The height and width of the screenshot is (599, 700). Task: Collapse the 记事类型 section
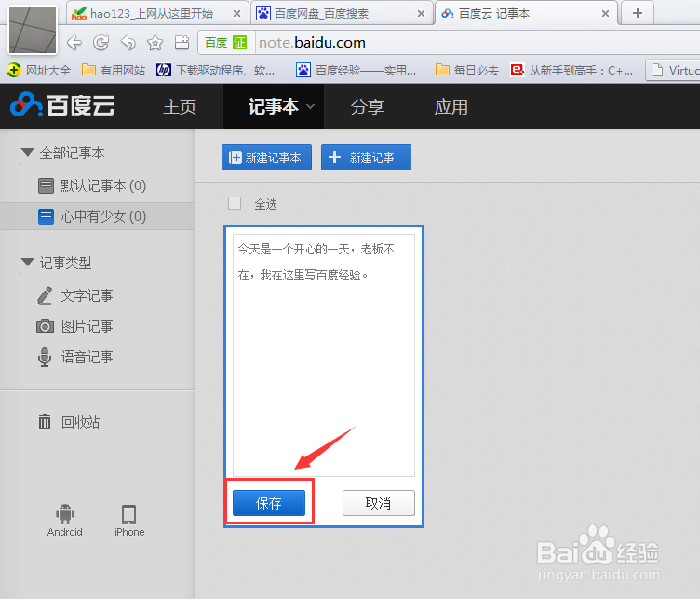point(28,262)
